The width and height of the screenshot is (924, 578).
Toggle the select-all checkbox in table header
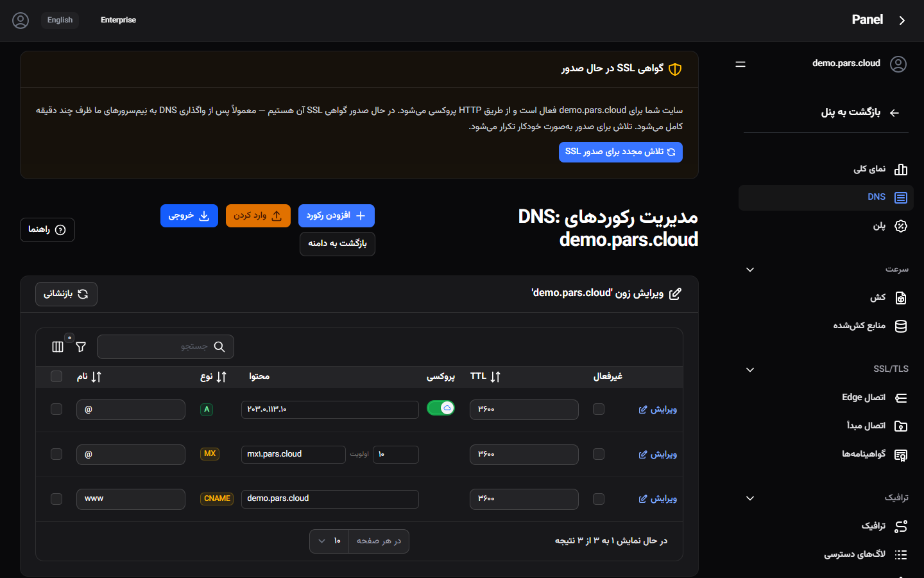point(56,376)
